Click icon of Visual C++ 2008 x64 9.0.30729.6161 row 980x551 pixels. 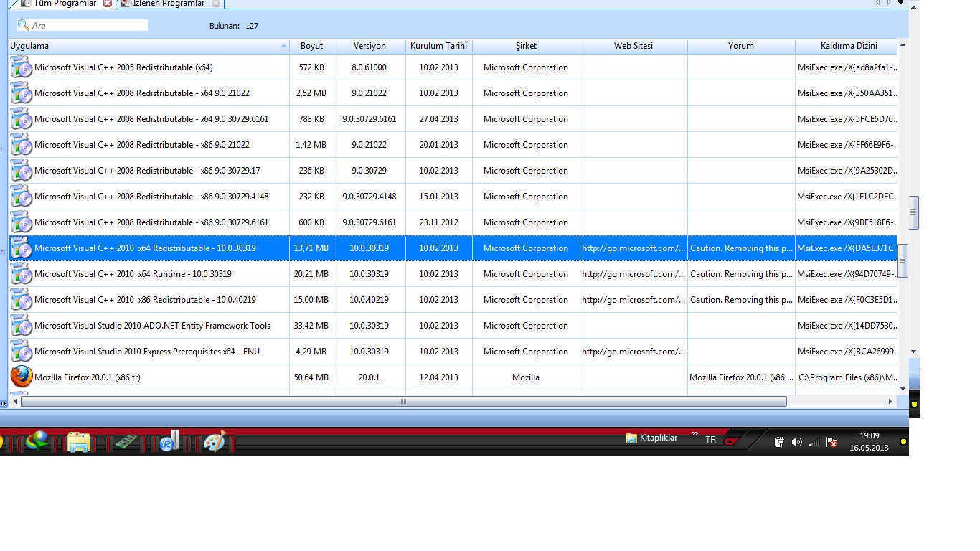(x=22, y=119)
